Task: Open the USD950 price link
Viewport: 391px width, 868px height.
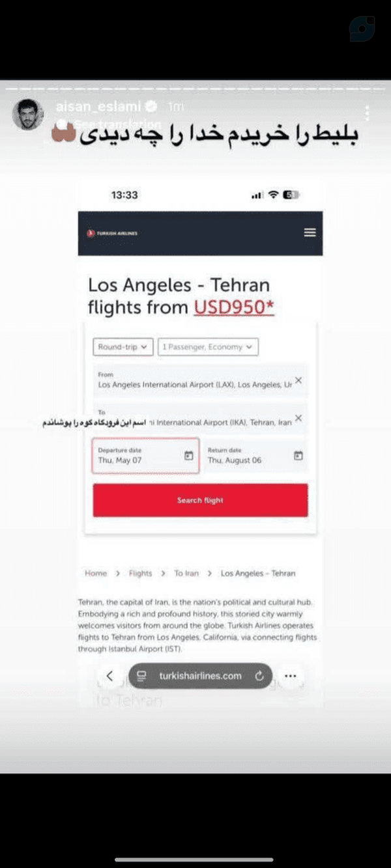Action: (234, 306)
